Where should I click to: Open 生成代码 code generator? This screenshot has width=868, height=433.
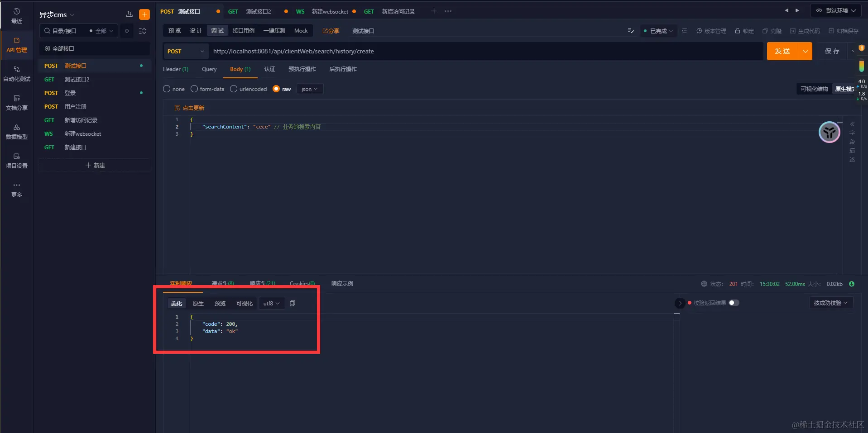pos(805,31)
